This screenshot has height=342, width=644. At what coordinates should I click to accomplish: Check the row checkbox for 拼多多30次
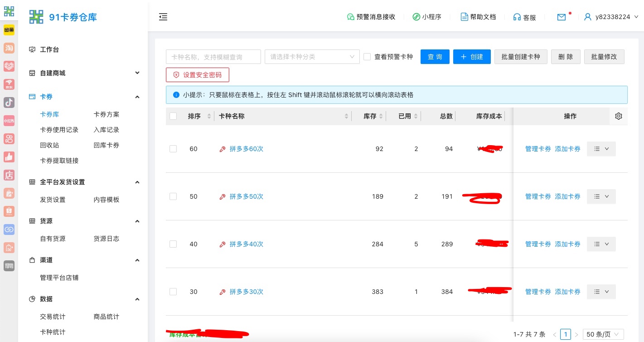pos(173,292)
